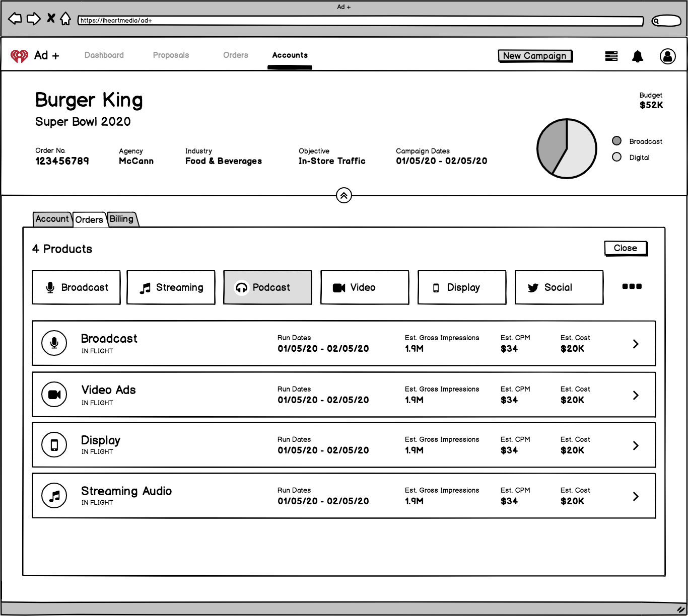This screenshot has width=688, height=616.
Task: Open the Dashboard nav item
Action: (x=104, y=55)
